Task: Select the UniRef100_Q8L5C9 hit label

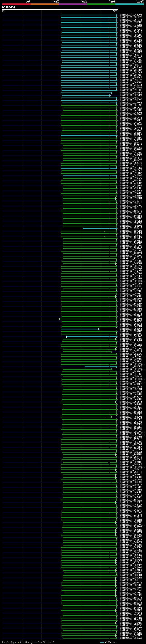Action: pyautogui.click(x=131, y=72)
